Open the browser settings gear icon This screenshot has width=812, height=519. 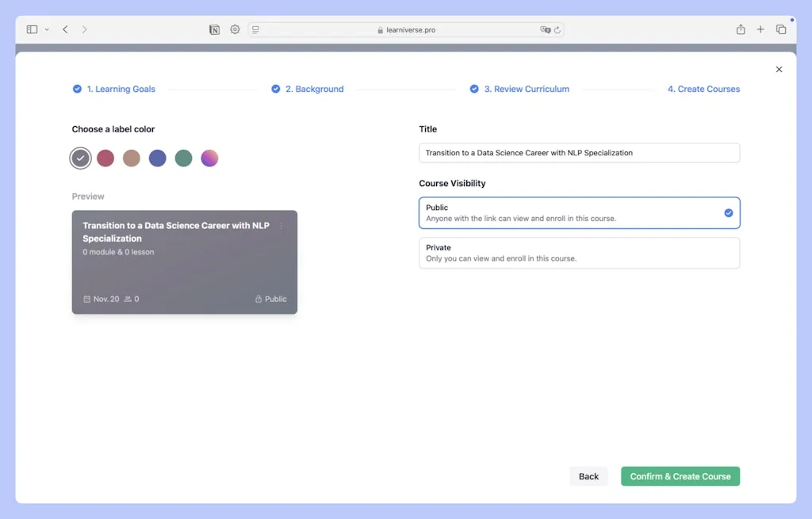(235, 29)
